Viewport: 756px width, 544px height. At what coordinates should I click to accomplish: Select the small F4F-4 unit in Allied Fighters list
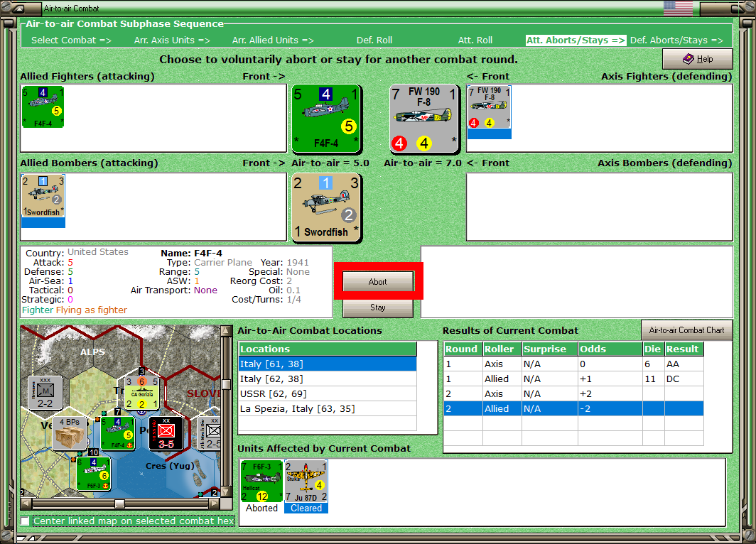pyautogui.click(x=43, y=107)
